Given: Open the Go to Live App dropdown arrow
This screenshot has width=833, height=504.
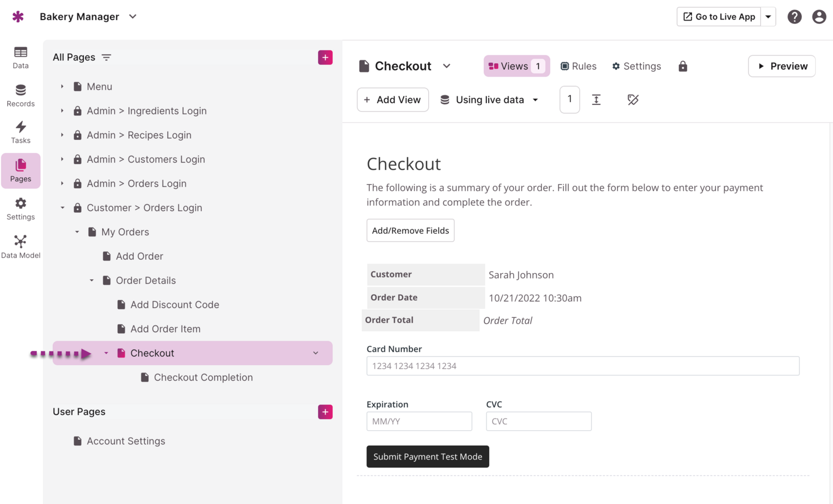Looking at the screenshot, I should point(768,17).
